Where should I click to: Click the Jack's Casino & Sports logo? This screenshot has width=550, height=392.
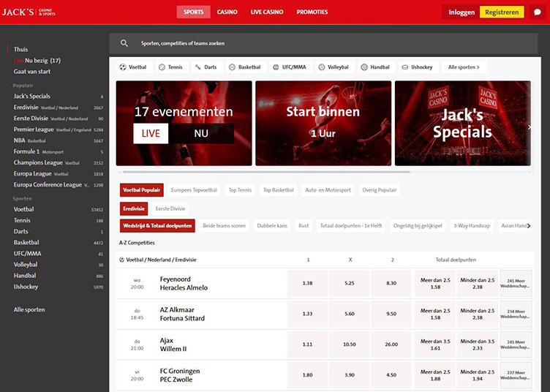pyautogui.click(x=29, y=12)
